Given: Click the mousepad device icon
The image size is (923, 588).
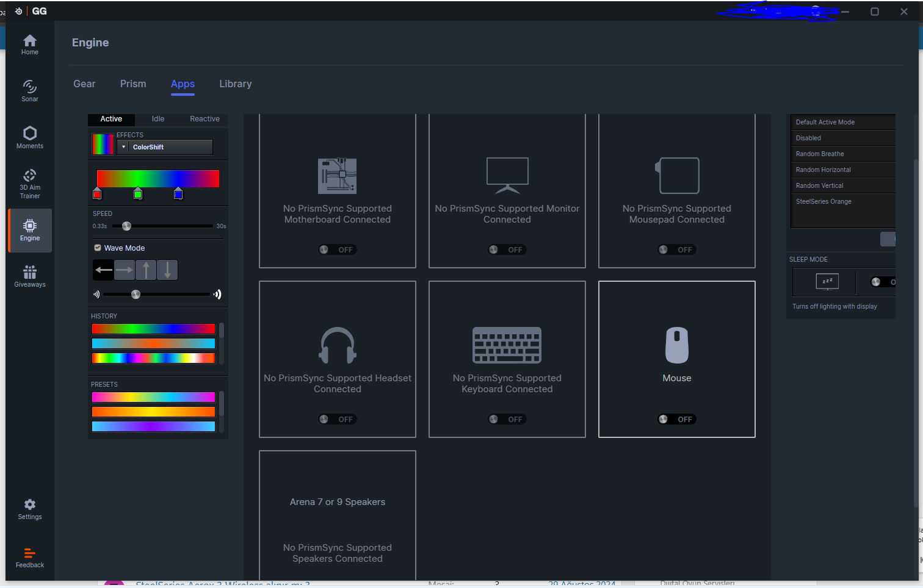Looking at the screenshot, I should coord(677,176).
